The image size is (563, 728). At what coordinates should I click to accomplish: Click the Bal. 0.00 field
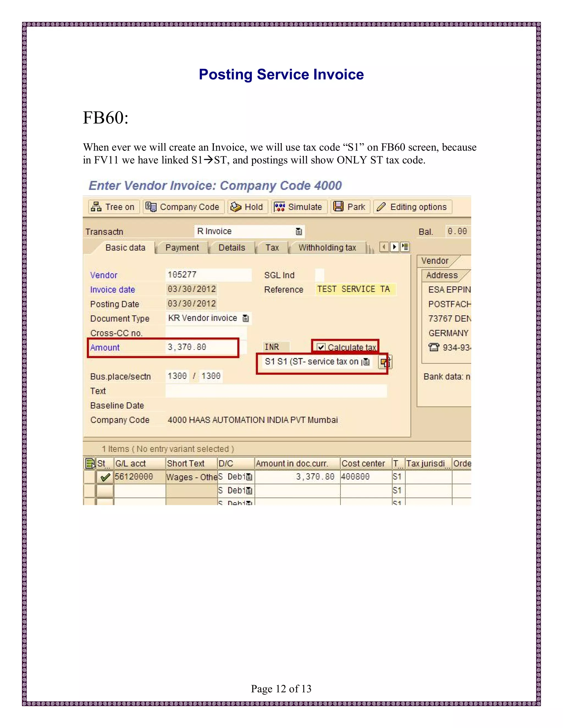[458, 231]
